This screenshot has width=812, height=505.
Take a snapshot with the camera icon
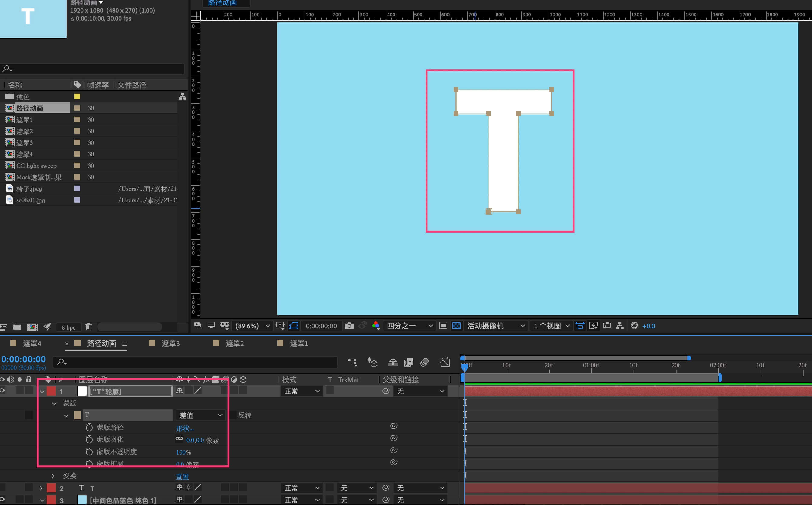[x=349, y=326]
